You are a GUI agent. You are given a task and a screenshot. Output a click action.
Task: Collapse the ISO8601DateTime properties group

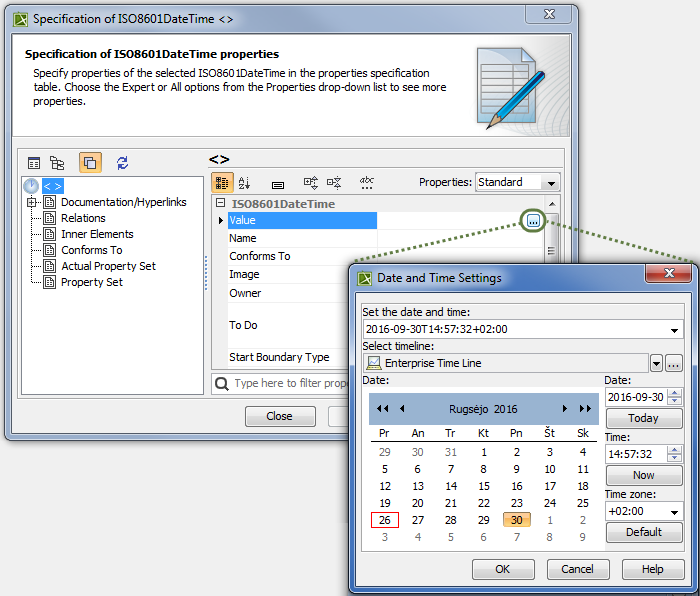pos(220,203)
